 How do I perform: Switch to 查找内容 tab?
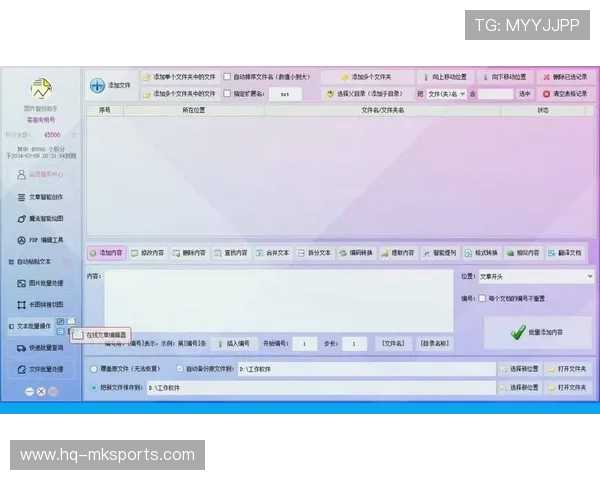coord(232,253)
